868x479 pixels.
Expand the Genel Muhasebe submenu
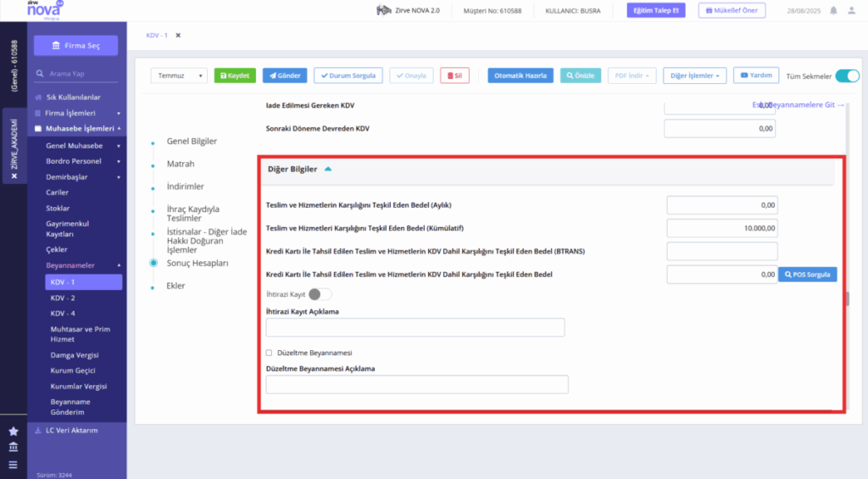point(119,146)
